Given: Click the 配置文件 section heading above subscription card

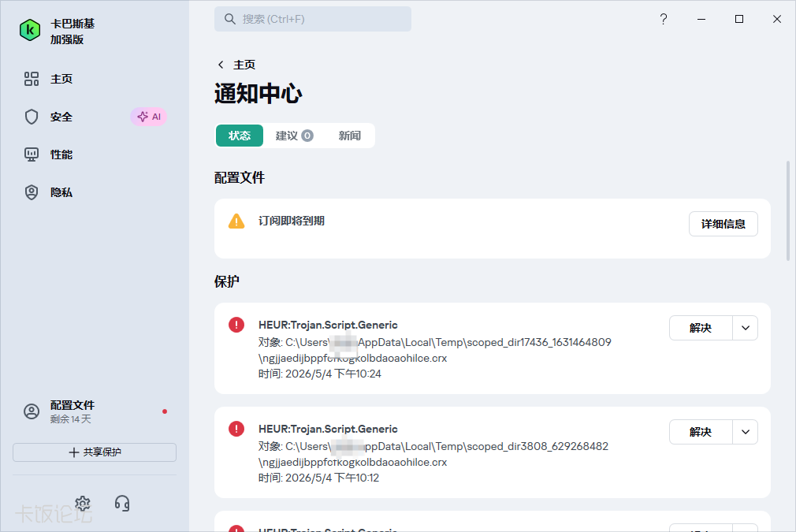Looking at the screenshot, I should point(240,177).
